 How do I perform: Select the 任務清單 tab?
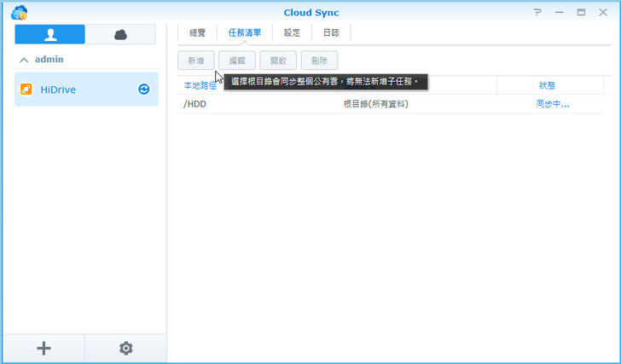click(x=245, y=32)
